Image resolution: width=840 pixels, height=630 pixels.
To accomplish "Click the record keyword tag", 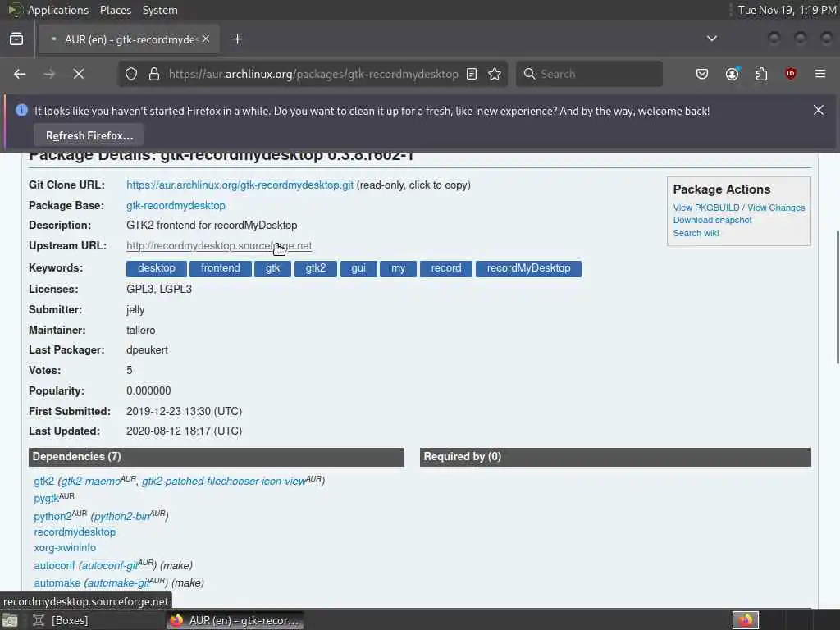I will pos(446,268).
